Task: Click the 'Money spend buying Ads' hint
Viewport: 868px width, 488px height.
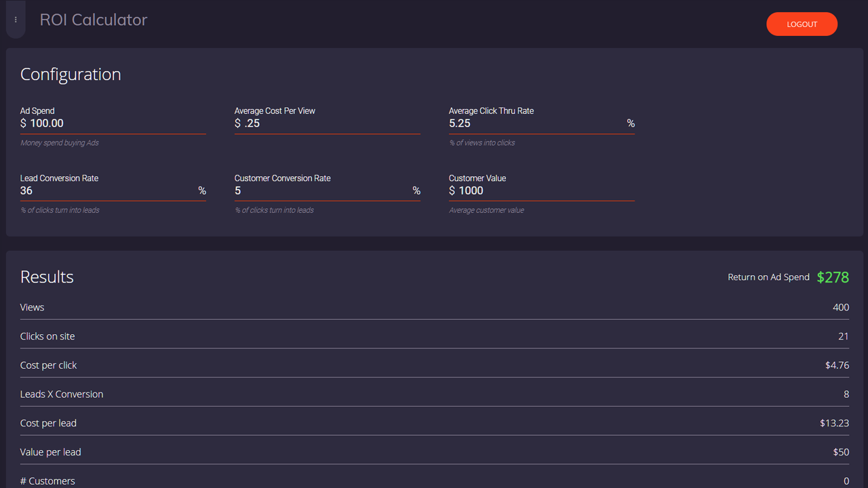Action: click(60, 143)
